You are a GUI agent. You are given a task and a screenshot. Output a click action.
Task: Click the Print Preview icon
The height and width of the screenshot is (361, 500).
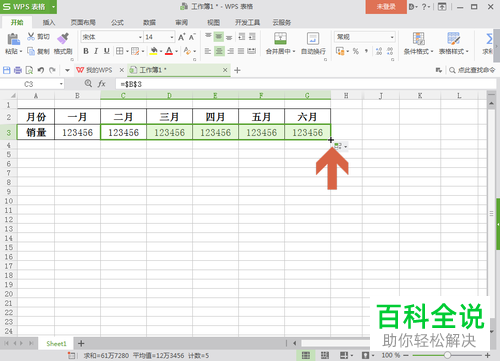(29, 70)
